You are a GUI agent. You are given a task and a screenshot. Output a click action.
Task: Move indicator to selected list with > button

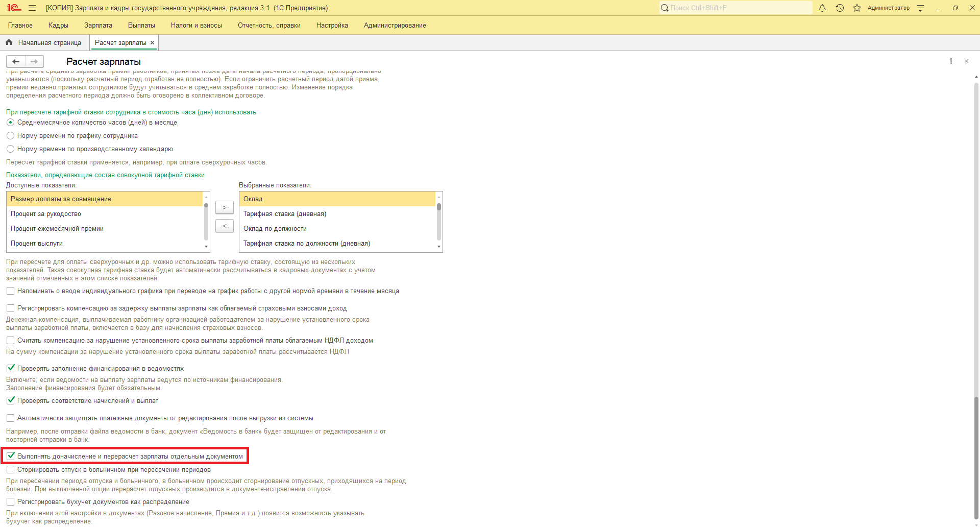[225, 207]
